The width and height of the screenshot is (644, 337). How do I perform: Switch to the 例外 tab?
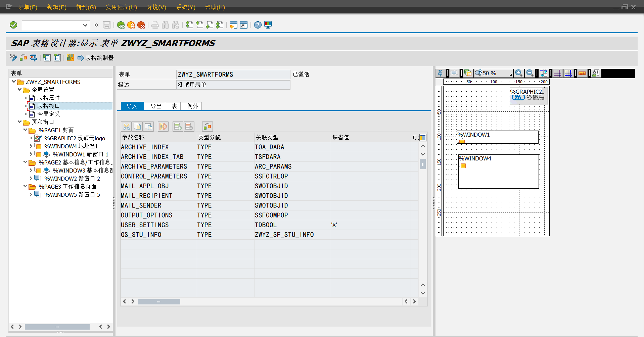point(192,106)
